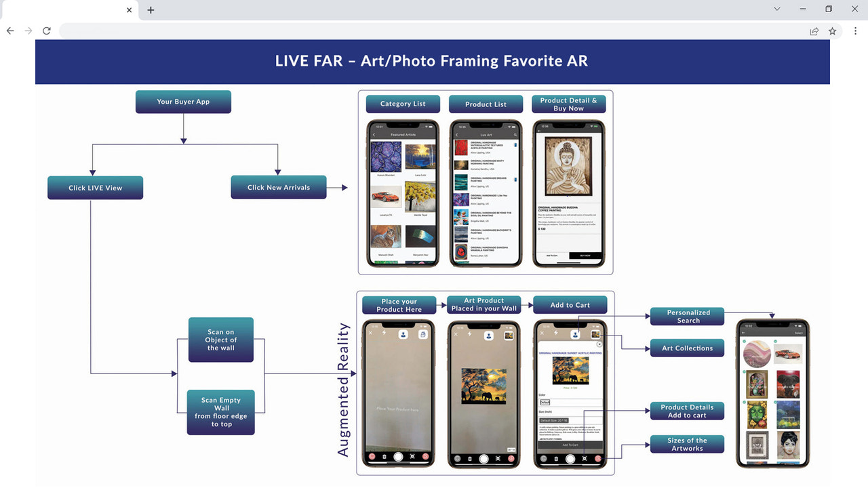Tap the trash icon in the AR bottom toolbar
The width and height of the screenshot is (868, 488).
(384, 456)
